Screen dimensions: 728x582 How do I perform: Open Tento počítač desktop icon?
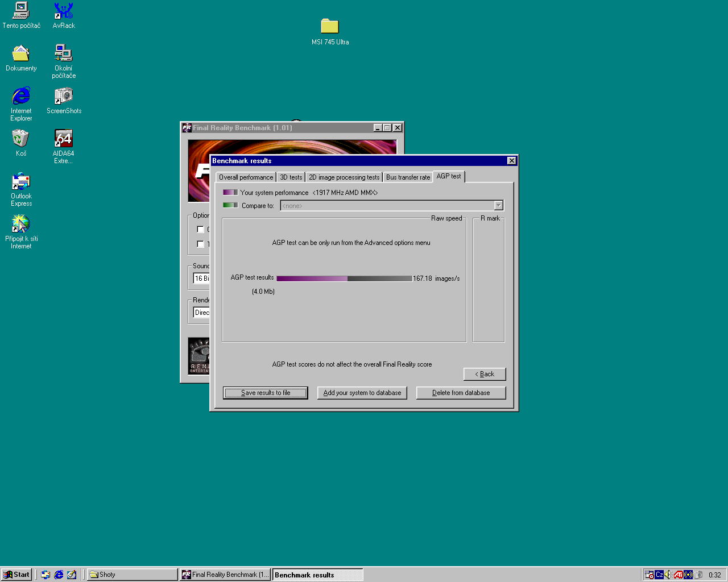point(21,11)
